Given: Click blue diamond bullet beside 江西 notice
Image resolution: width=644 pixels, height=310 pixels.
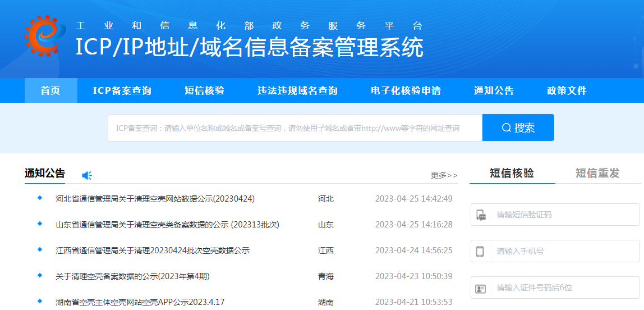Looking at the screenshot, I should point(40,249).
